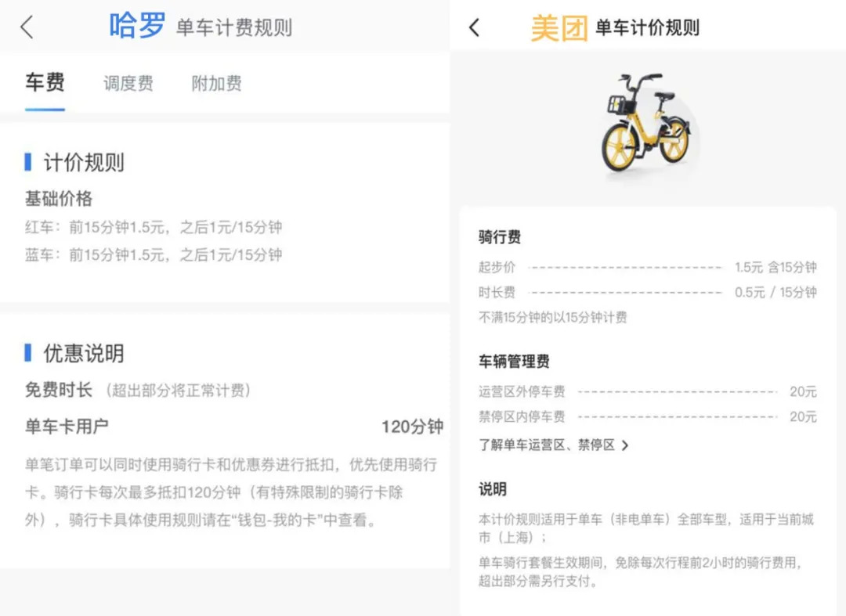This screenshot has width=846, height=616.
Task: Tap the yellow bike picture
Action: coord(644,125)
